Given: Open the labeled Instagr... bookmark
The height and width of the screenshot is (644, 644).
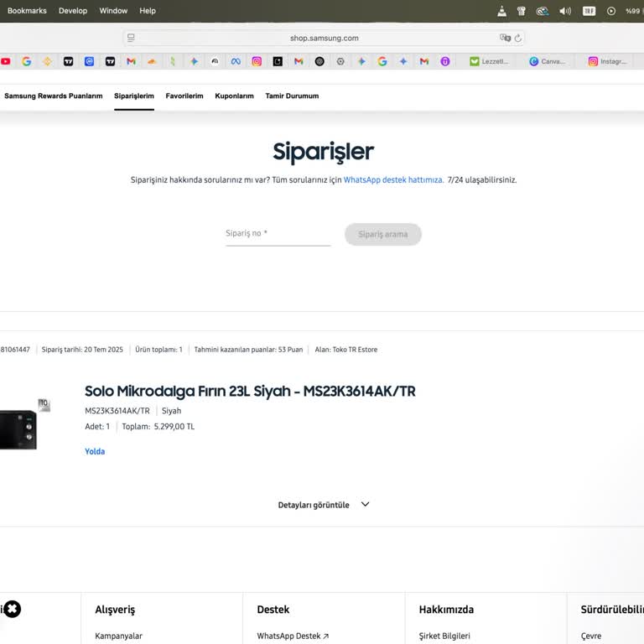Looking at the screenshot, I should pyautogui.click(x=607, y=61).
